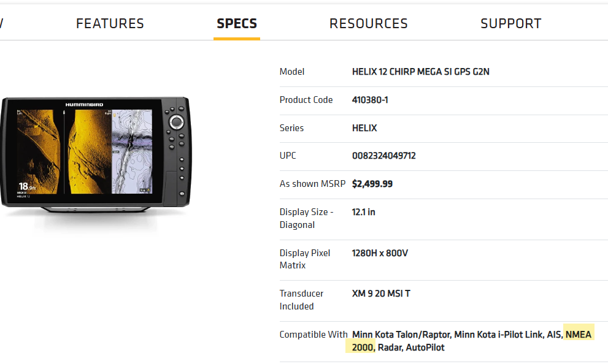Click the Compatible With label
Viewport: 608px width, 364px height.
click(x=314, y=335)
